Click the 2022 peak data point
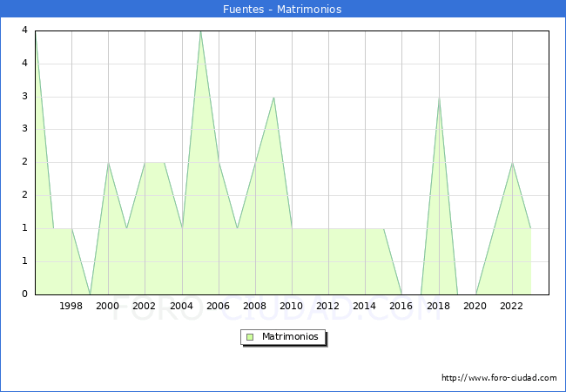The width and height of the screenshot is (566, 392). [x=513, y=163]
